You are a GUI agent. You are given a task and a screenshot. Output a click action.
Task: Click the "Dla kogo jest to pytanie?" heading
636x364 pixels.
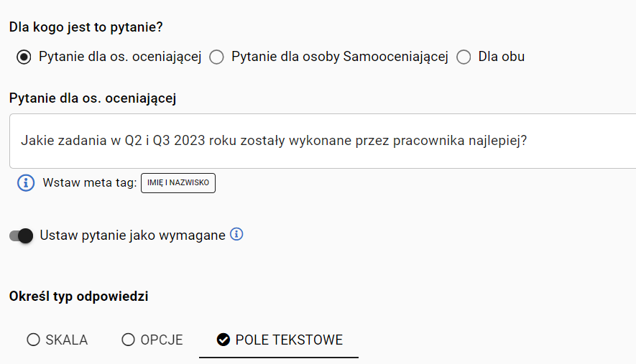pyautogui.click(x=86, y=27)
